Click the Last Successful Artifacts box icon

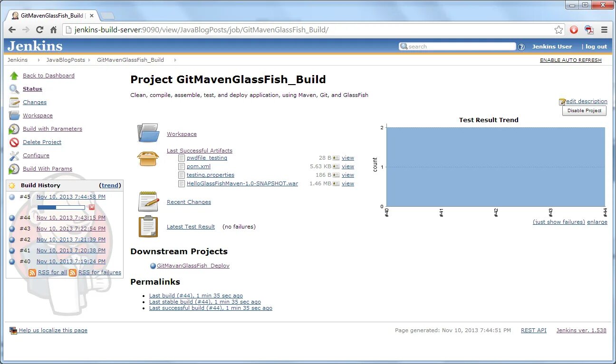click(x=148, y=158)
